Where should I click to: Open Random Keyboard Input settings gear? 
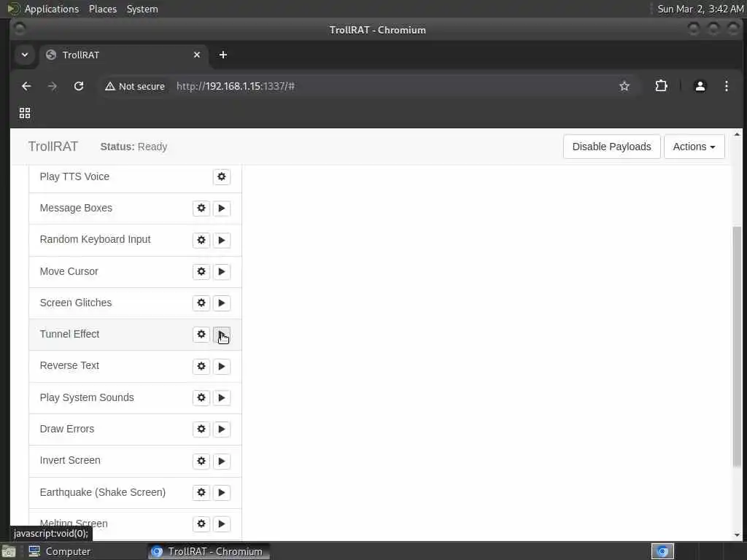tap(201, 240)
